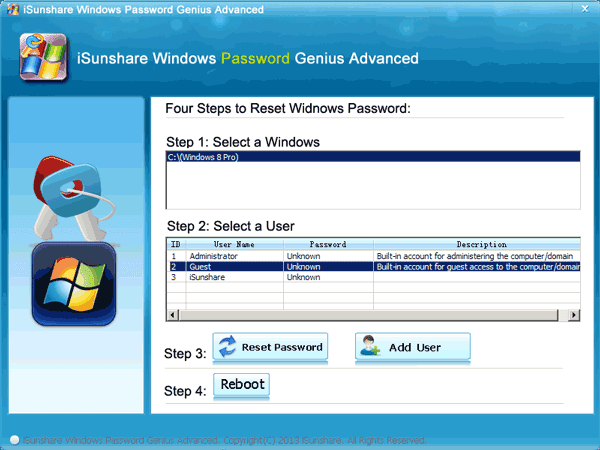Click the Description column header
Viewport: 600px width, 450px height.
click(477, 244)
